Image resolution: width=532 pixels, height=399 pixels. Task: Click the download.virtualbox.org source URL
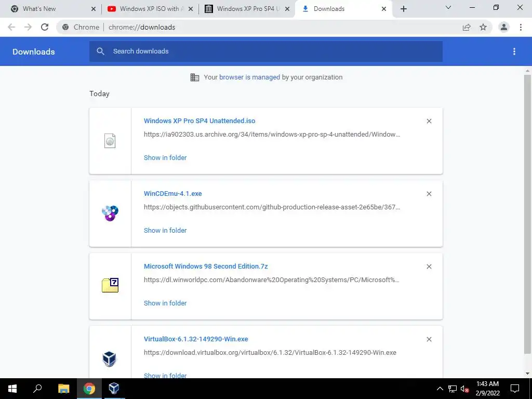270,353
